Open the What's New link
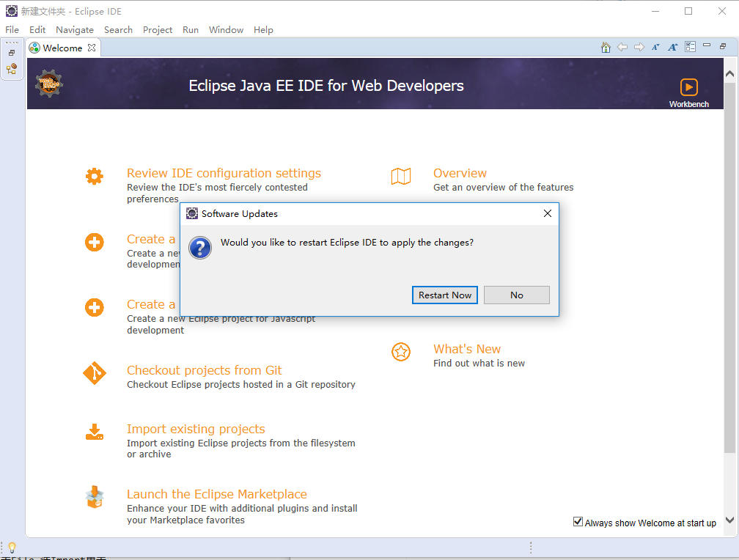This screenshot has width=739, height=560. [x=467, y=349]
